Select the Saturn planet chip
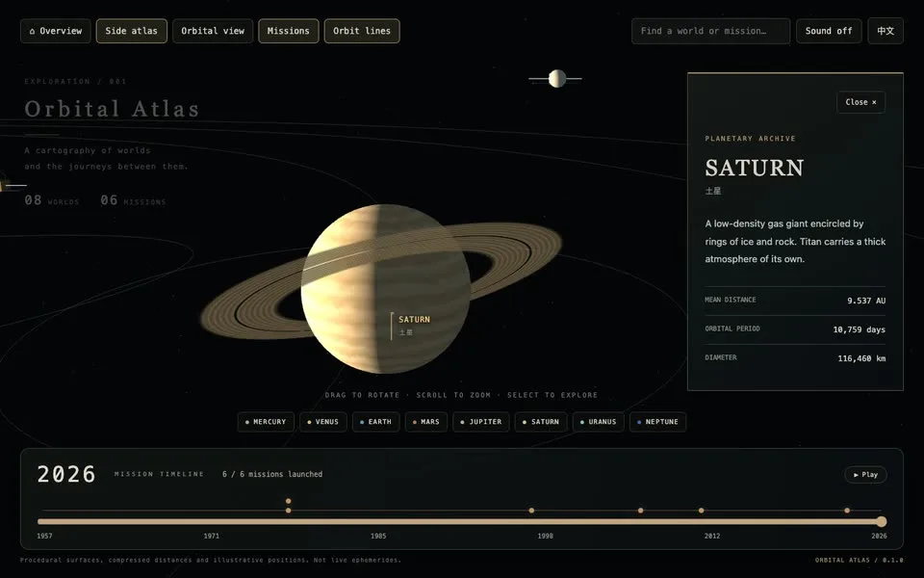 pos(541,422)
